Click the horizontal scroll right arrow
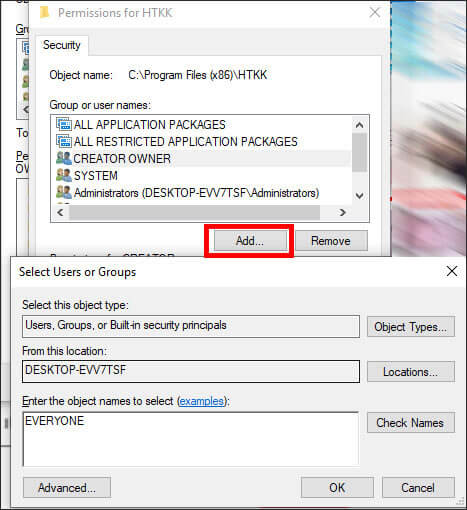467x510 pixels. (x=342, y=212)
